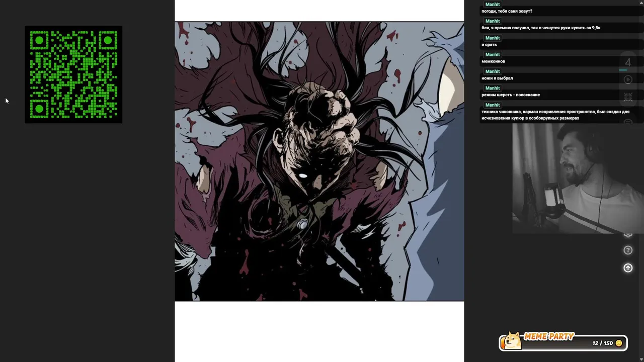Viewport: 644px width, 362px height.
Task: Click Manhit username above 'мемкоинов'
Action: 493,54
